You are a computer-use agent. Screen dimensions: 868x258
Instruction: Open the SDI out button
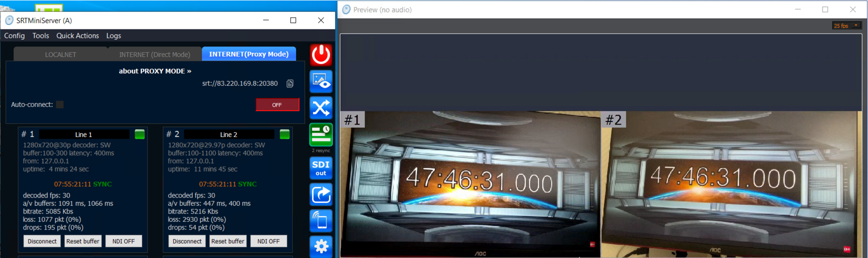(321, 168)
